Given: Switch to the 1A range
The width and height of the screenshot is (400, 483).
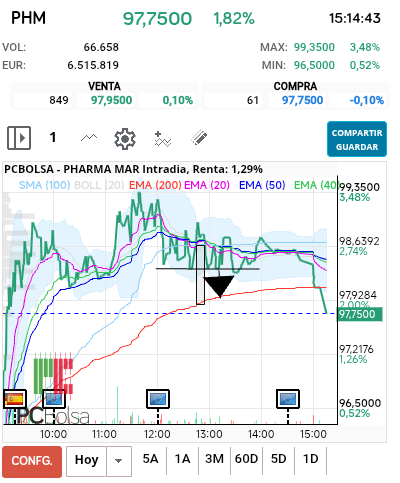Looking at the screenshot, I should pos(182,459).
